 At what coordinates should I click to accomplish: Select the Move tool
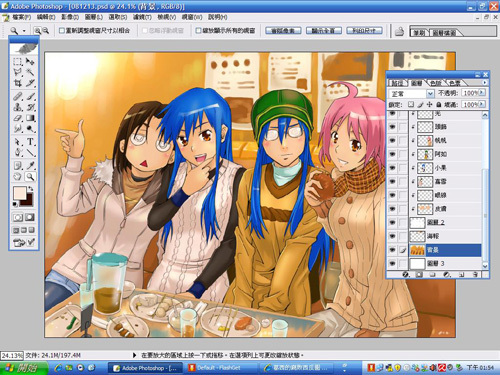pos(30,61)
